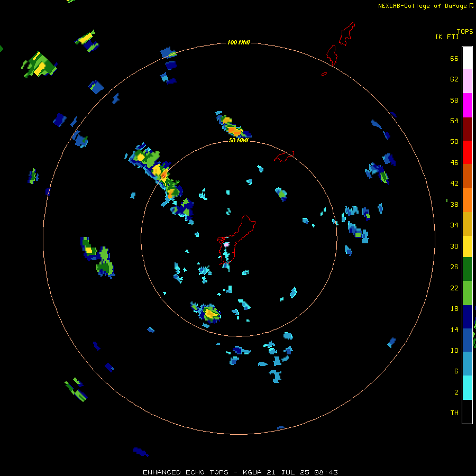Click the 62 legend value
Screen dimensions: 476x476
coord(454,79)
